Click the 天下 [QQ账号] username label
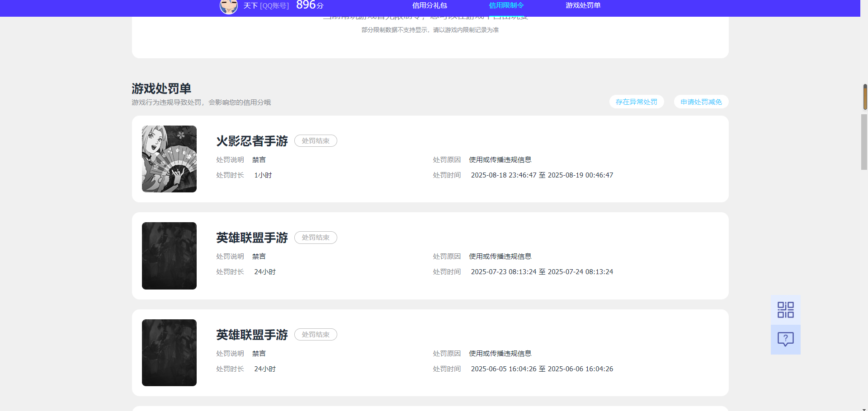 [266, 6]
